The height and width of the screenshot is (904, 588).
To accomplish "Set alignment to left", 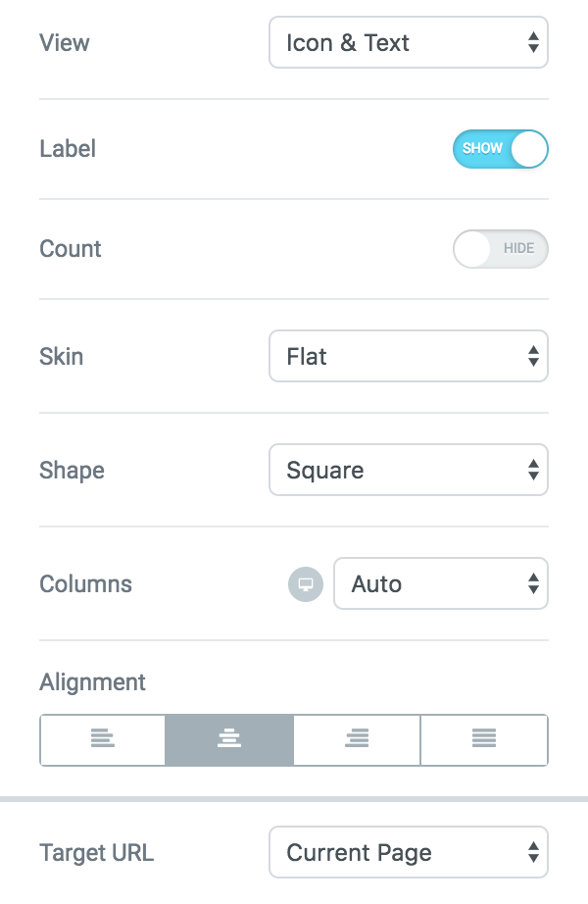I will tap(103, 739).
